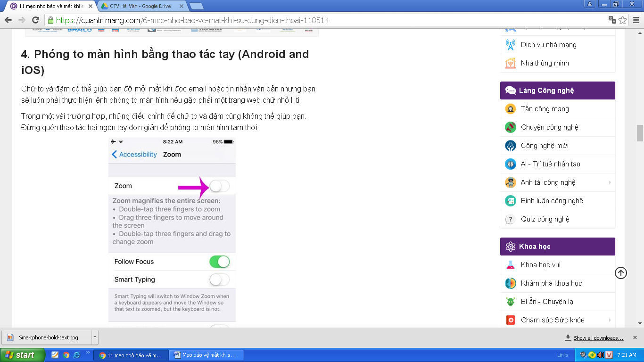
Task: Bookmark page with star icon
Action: [x=623, y=20]
